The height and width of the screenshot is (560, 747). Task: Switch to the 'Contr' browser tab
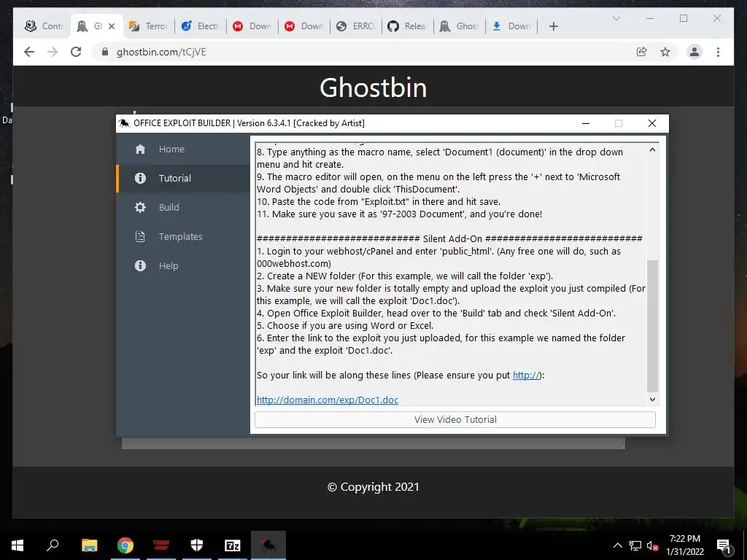pos(44,26)
